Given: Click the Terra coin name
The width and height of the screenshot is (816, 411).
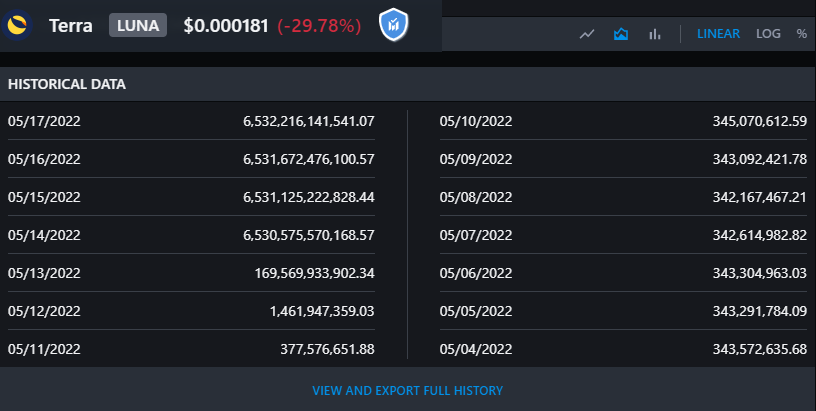Looking at the screenshot, I should click(71, 25).
